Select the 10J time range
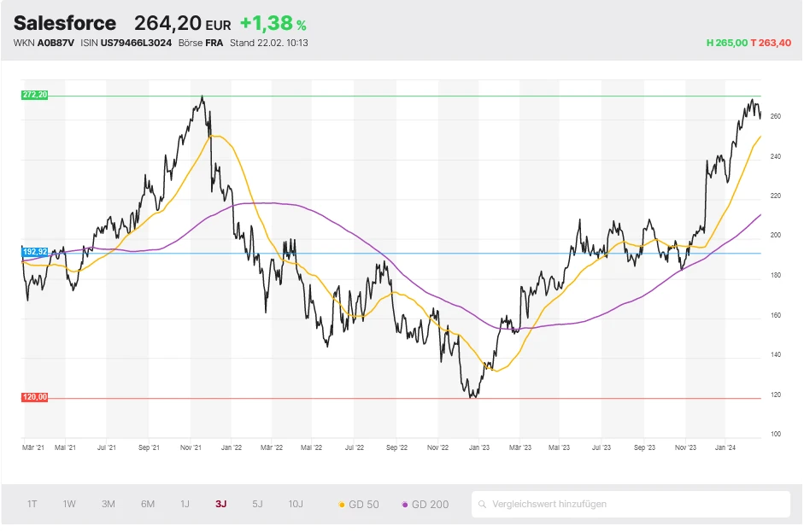This screenshot has height=532, width=804. click(296, 504)
